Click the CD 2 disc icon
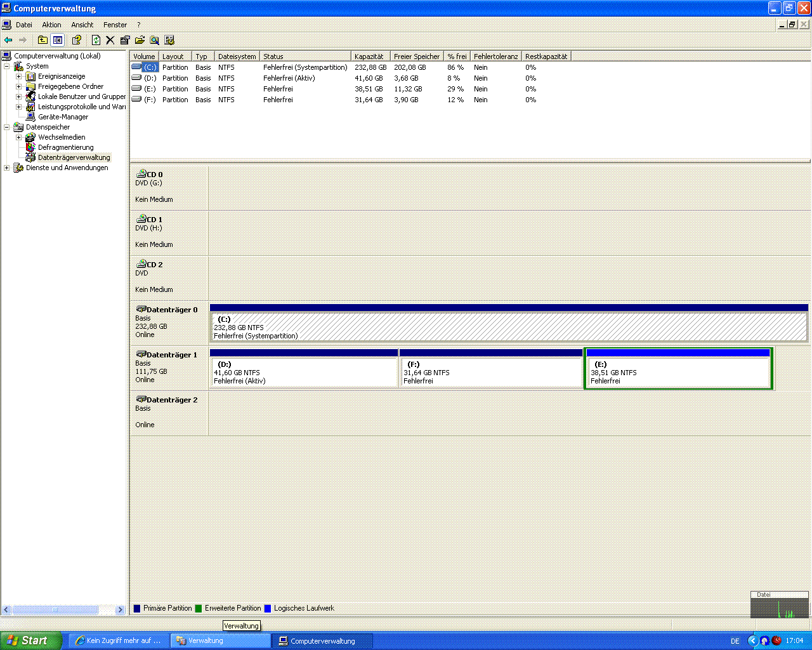 coord(141,263)
